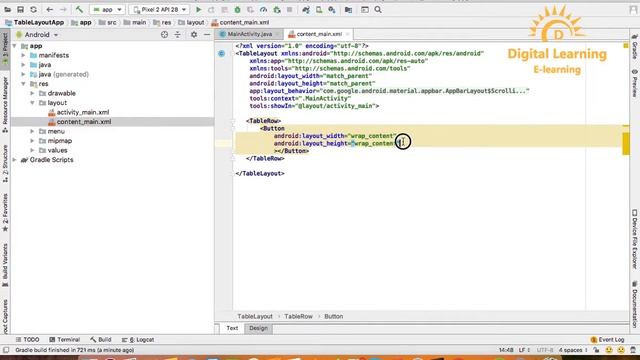The width and height of the screenshot is (640, 360).
Task: Open the Build tool window
Action: pos(101,340)
